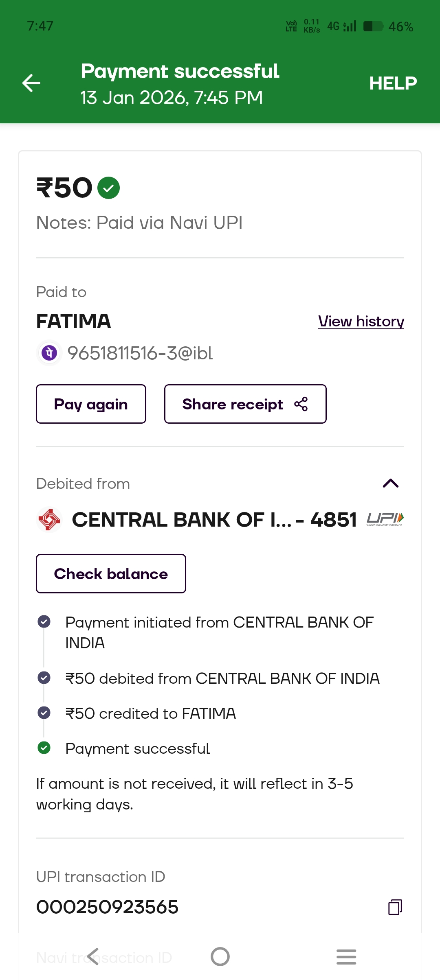Open HELP from the header
This screenshot has width=440, height=980.
393,83
